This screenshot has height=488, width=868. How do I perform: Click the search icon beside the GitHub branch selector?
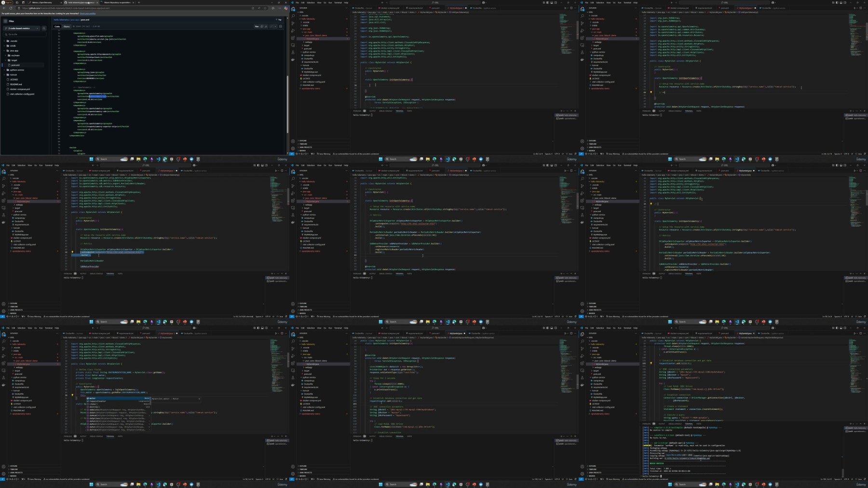44,28
